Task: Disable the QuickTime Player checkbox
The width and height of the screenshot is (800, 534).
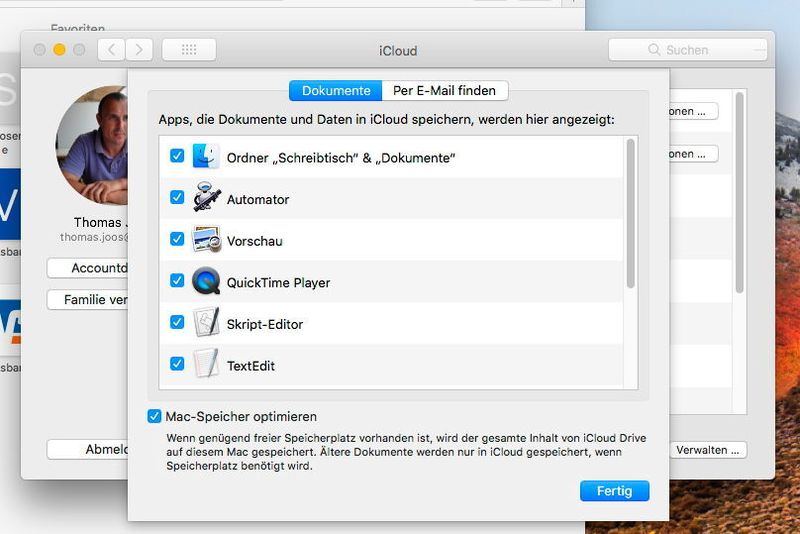Action: pyautogui.click(x=177, y=281)
